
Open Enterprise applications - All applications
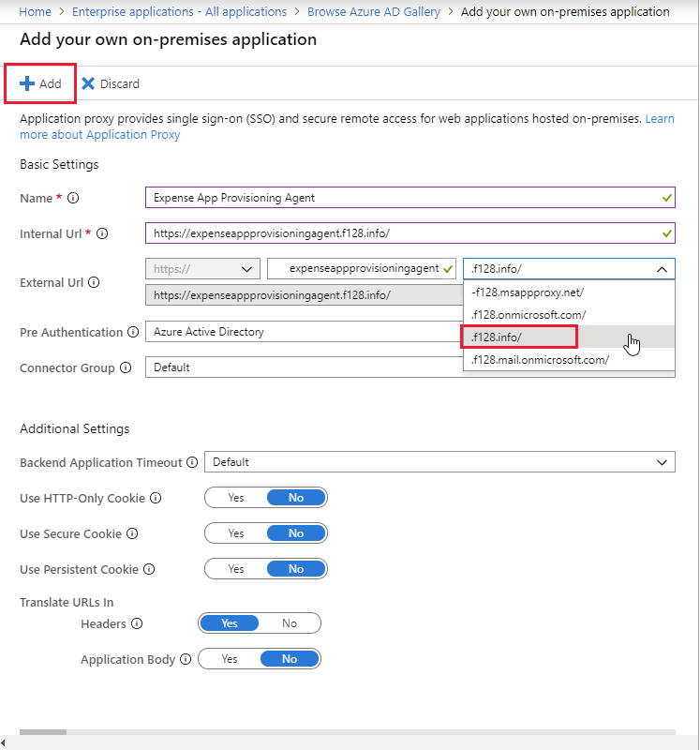[x=178, y=11]
